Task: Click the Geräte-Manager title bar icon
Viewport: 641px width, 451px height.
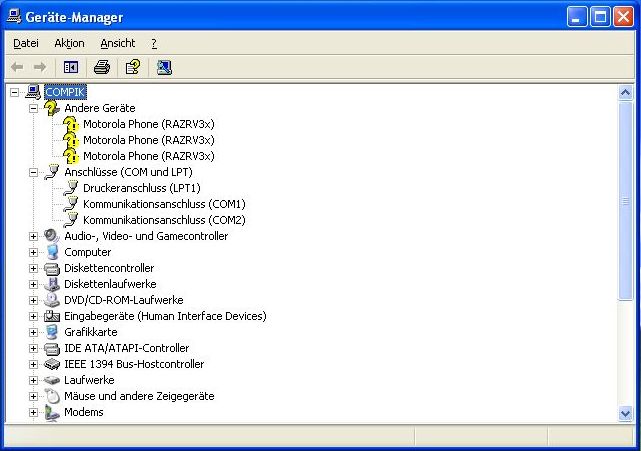Action: tap(14, 17)
